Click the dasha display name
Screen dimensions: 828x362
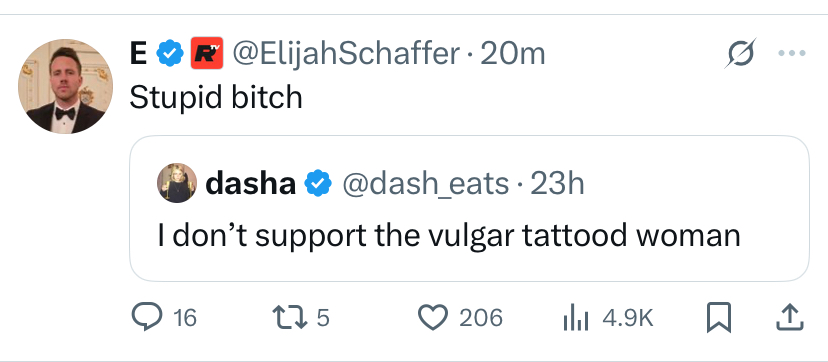[250, 184]
